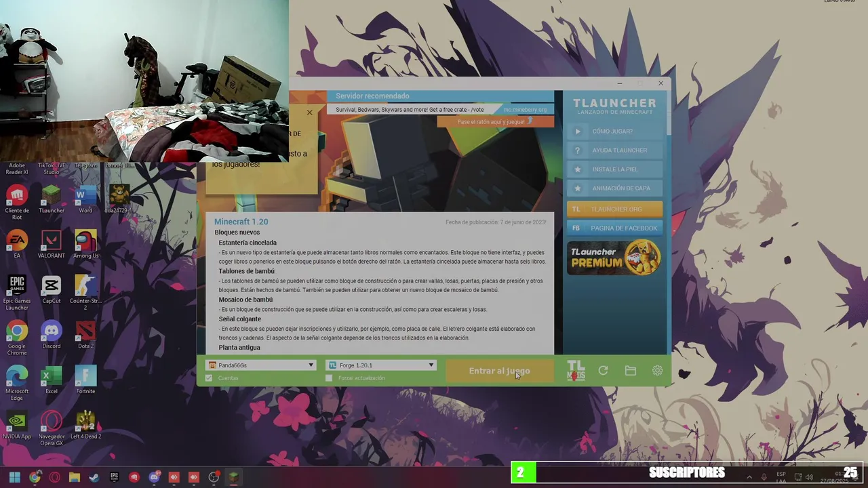Open CÓMO JUGAR? help button
Screen dimensions: 868x488
click(x=614, y=131)
